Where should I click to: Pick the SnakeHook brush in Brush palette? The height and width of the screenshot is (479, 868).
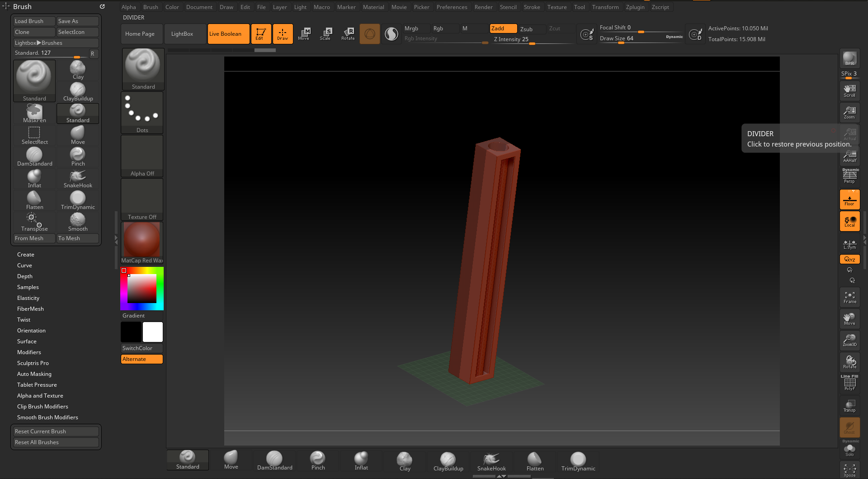[78, 179]
